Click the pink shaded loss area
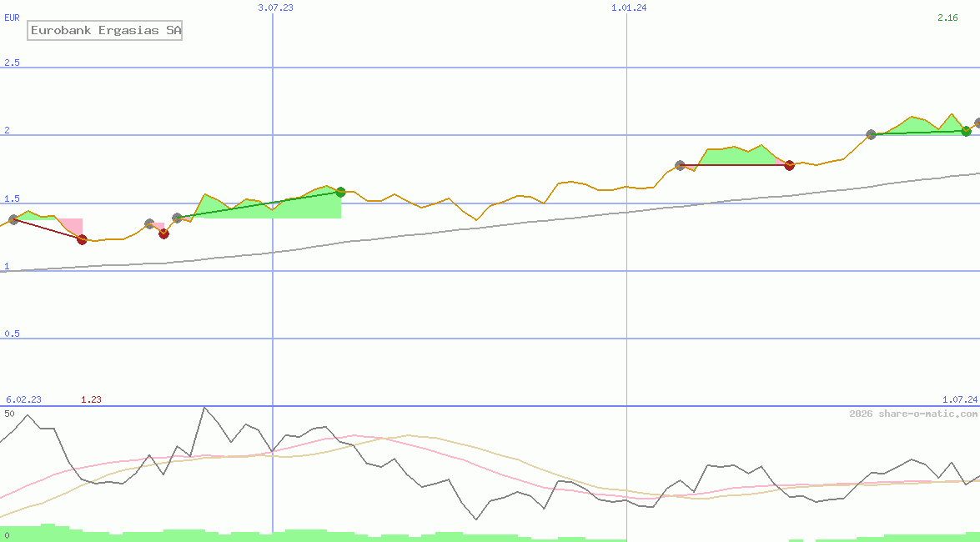The height and width of the screenshot is (542, 980). click(70, 226)
